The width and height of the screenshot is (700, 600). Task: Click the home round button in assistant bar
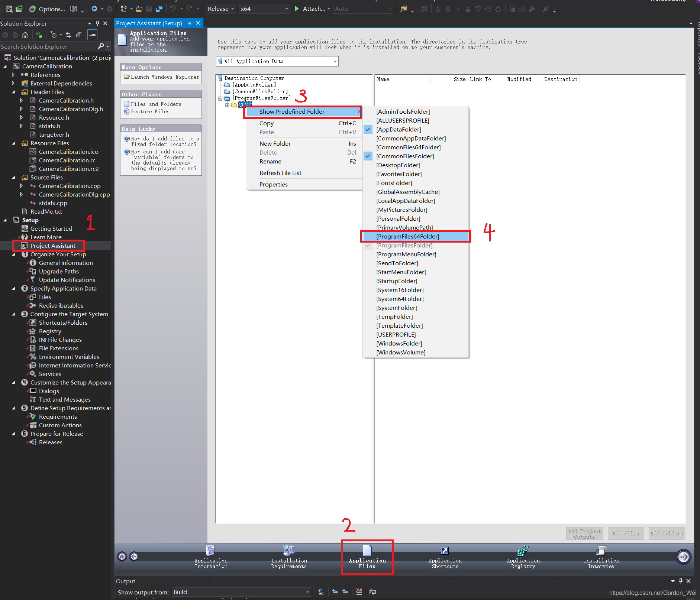pyautogui.click(x=122, y=556)
